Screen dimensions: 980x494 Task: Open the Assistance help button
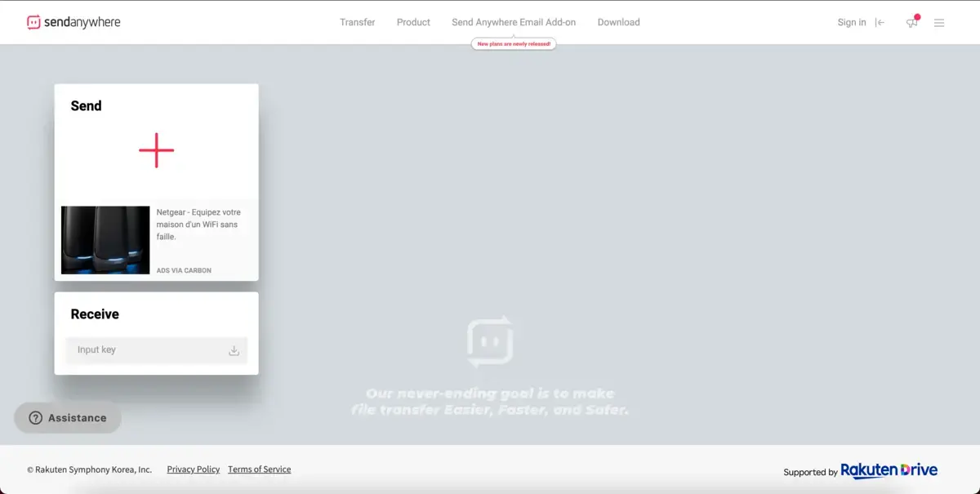[x=68, y=418]
